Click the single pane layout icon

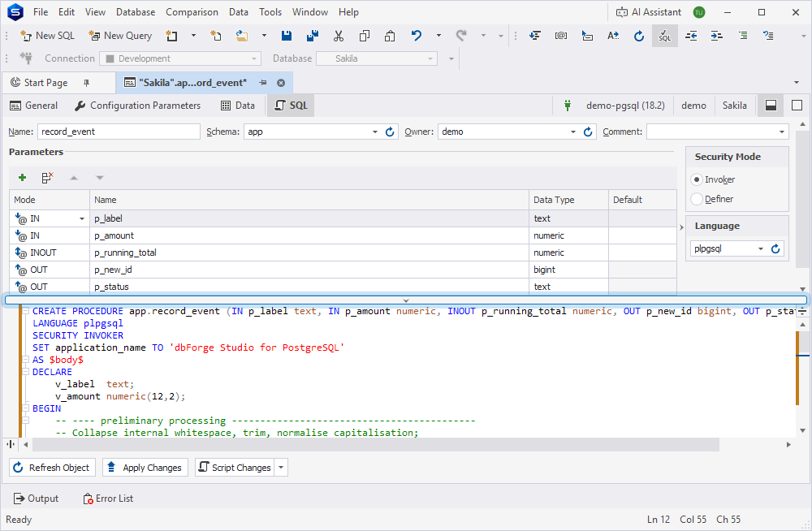pyautogui.click(x=797, y=106)
